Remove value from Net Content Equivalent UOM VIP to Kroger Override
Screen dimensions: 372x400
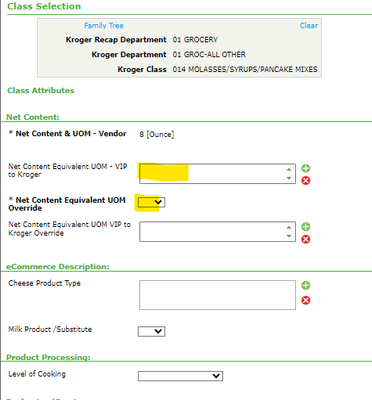coord(306,239)
